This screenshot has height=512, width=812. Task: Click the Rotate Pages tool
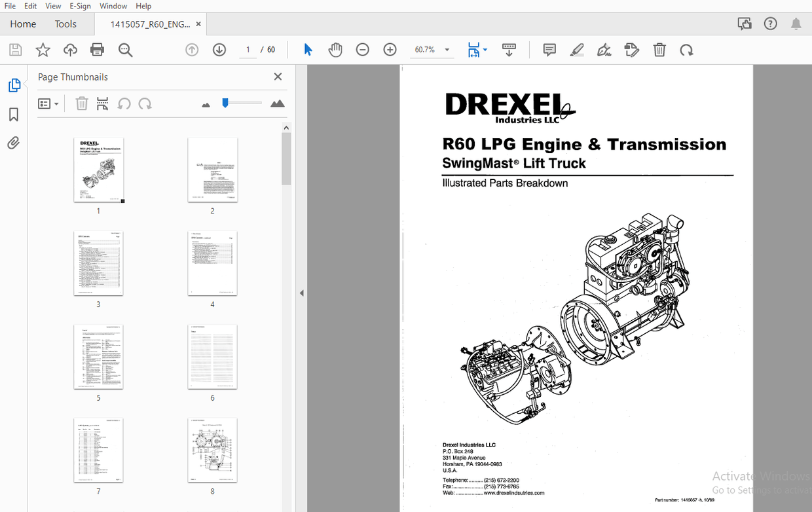click(686, 50)
